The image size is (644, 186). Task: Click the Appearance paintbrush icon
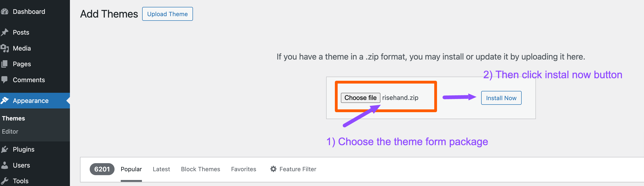click(x=5, y=101)
